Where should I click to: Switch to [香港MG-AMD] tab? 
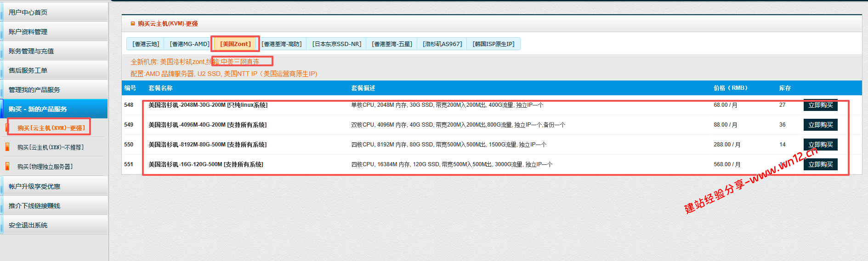(x=189, y=44)
